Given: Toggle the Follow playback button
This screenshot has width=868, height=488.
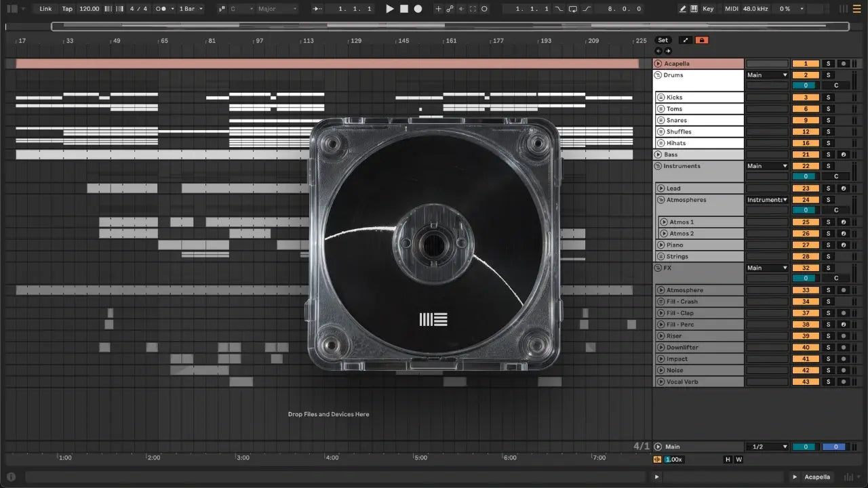Looking at the screenshot, I should coord(317,9).
